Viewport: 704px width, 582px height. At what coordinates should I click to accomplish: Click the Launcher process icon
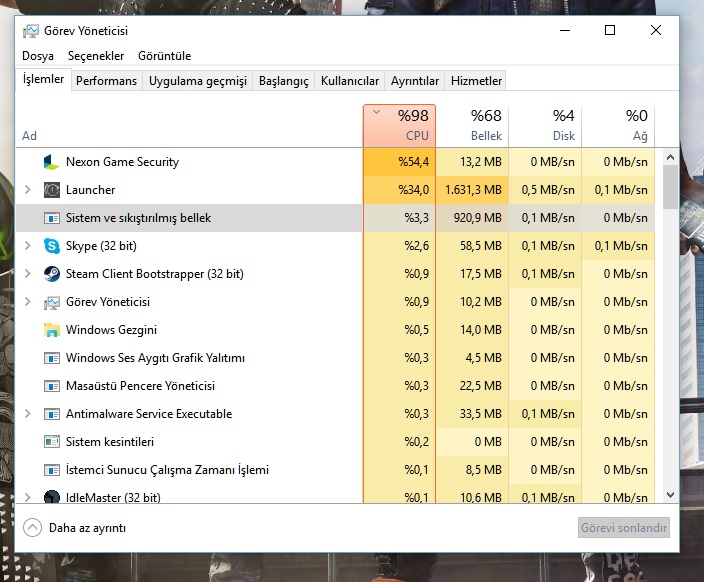pos(52,190)
